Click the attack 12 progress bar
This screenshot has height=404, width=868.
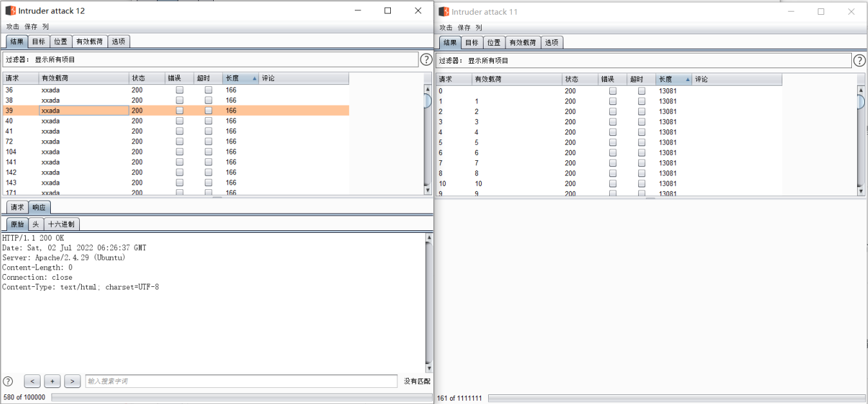[241, 398]
